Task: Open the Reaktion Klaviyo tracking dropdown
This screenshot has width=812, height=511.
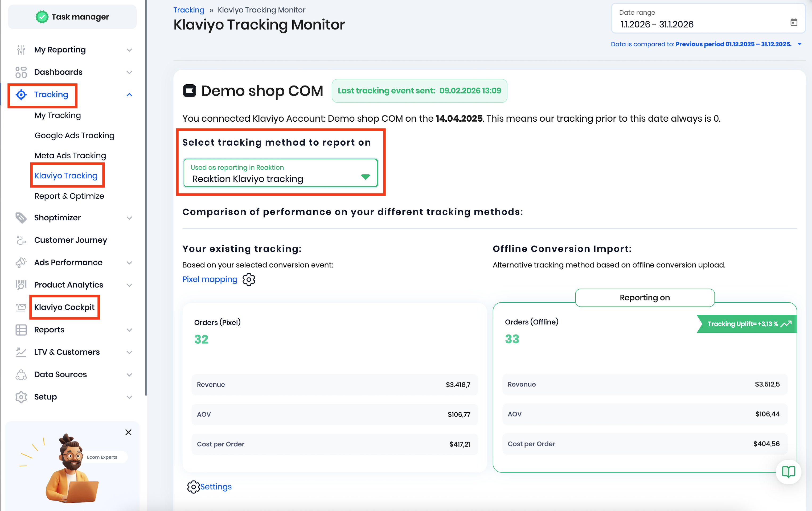Action: point(281,173)
